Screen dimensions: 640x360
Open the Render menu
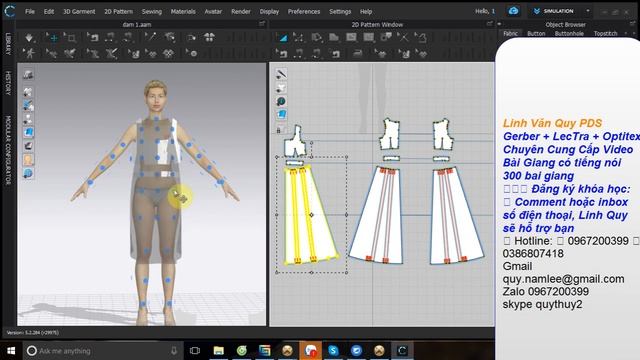coord(241,11)
